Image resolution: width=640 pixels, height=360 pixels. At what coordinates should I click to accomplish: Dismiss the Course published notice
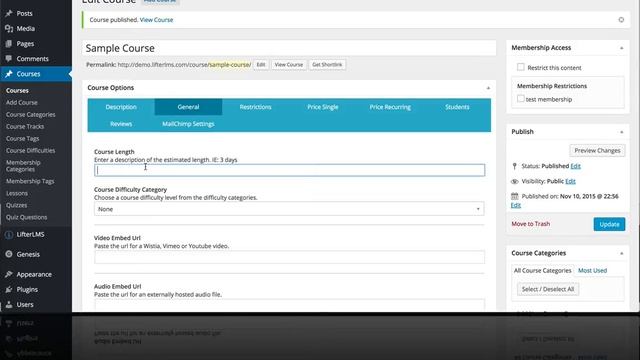point(621,20)
